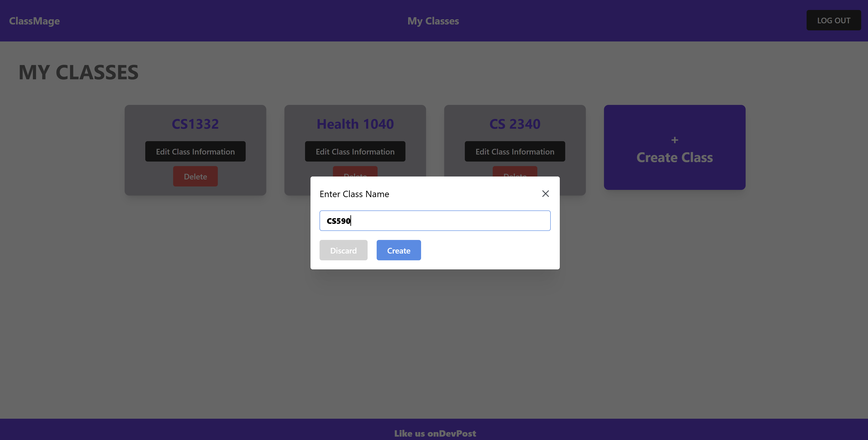Viewport: 868px width, 440px height.
Task: Edit Class Information for CS1332
Action: [195, 152]
